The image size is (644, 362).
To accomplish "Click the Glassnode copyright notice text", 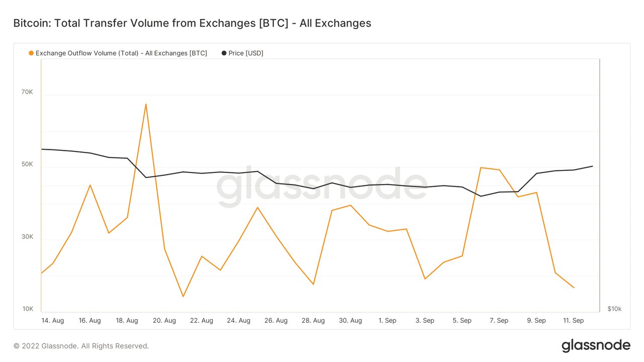I will click(81, 346).
